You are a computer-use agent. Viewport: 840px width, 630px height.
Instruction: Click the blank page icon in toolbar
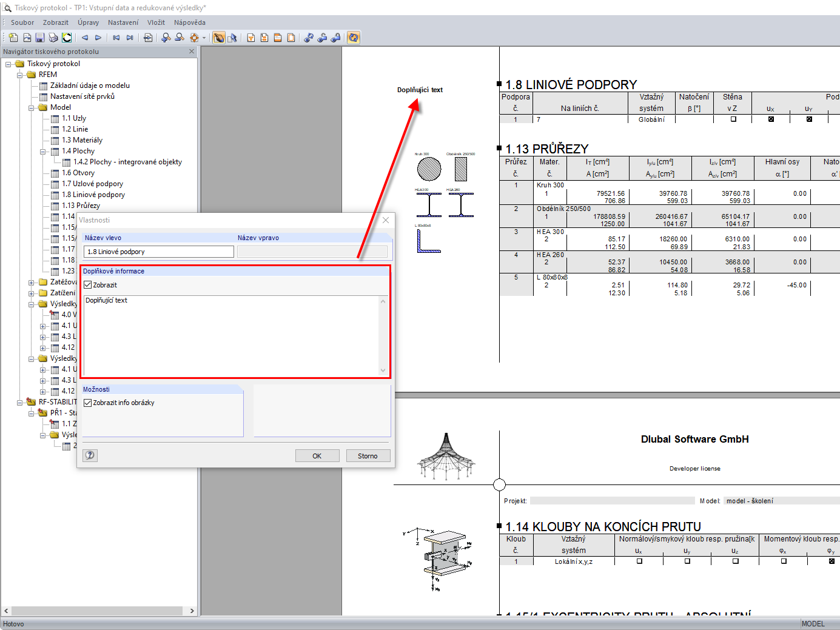pyautogui.click(x=291, y=38)
